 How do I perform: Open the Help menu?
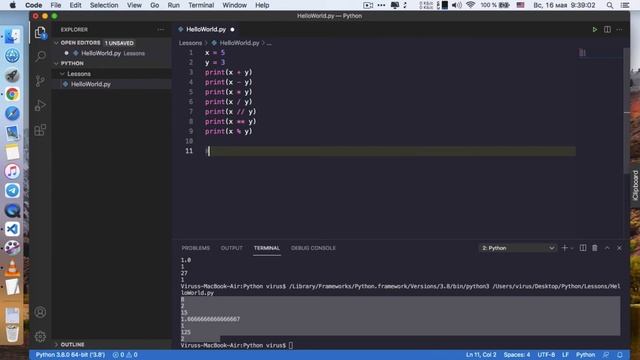[x=262, y=5]
